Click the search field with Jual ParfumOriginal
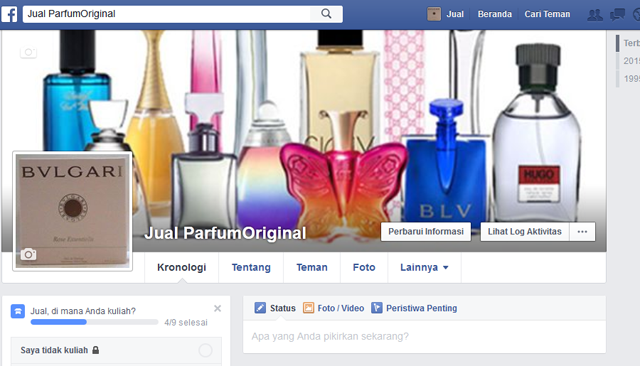Screen dimensions: 640x366 167,14
